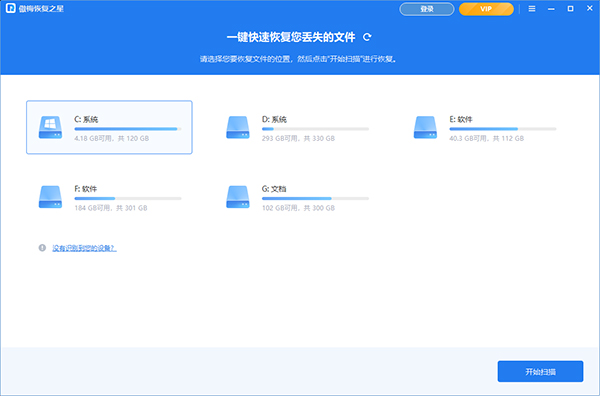Click the G: 文档 drive icon
This screenshot has height=396, width=600.
click(x=238, y=197)
